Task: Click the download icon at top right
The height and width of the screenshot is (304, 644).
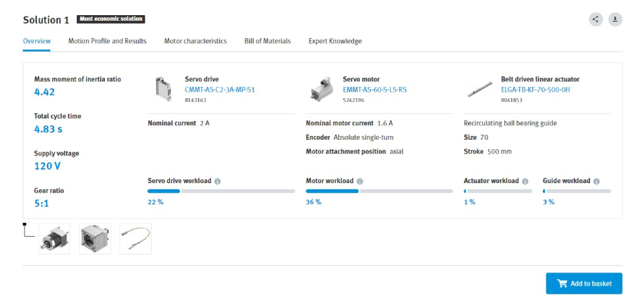Action: [615, 20]
